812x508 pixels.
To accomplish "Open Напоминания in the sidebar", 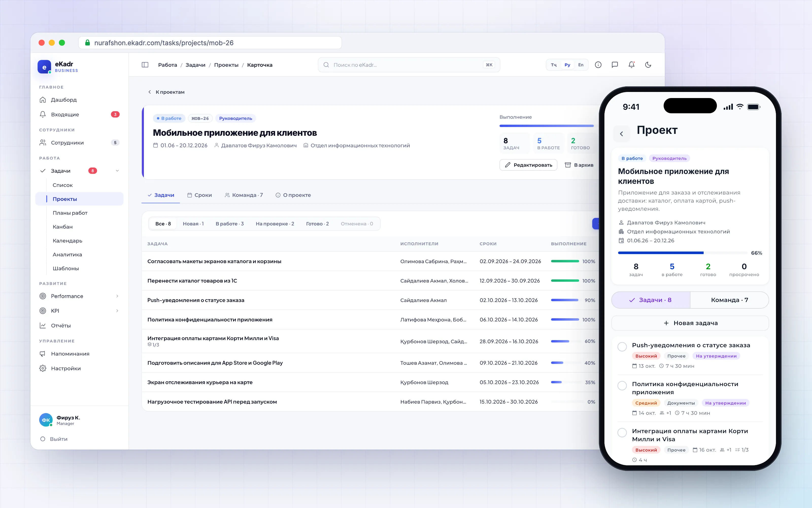I will (79, 354).
